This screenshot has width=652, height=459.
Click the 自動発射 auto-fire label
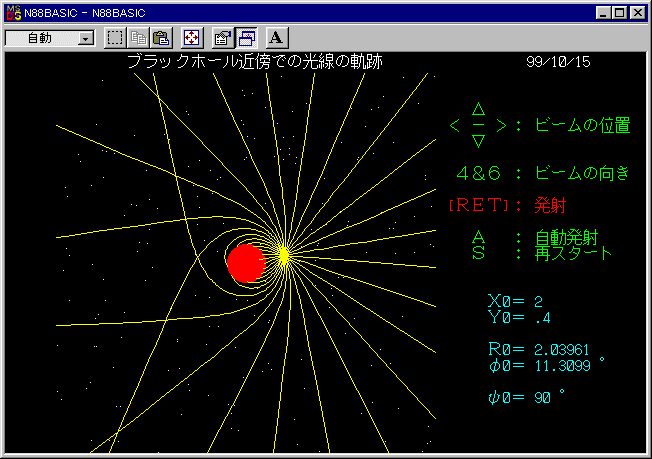(x=574, y=238)
